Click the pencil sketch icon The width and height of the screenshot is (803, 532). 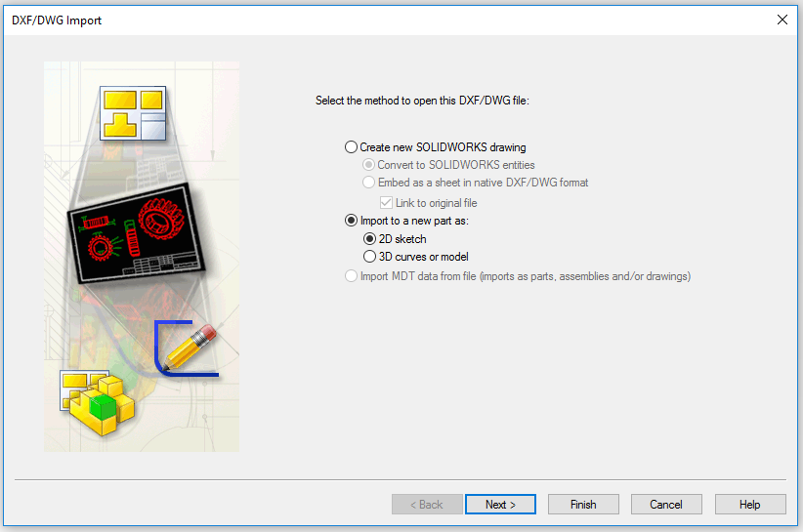pos(188,348)
